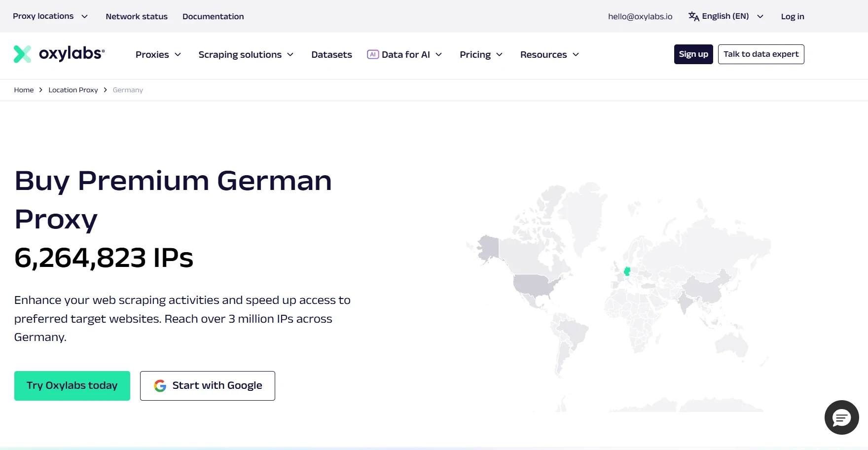Click the Sign up button
Image resolution: width=868 pixels, height=450 pixels.
pyautogui.click(x=693, y=54)
